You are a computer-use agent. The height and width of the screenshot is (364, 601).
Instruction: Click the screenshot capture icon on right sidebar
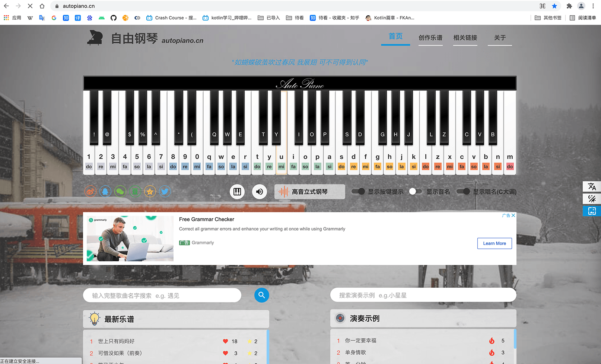point(592,211)
